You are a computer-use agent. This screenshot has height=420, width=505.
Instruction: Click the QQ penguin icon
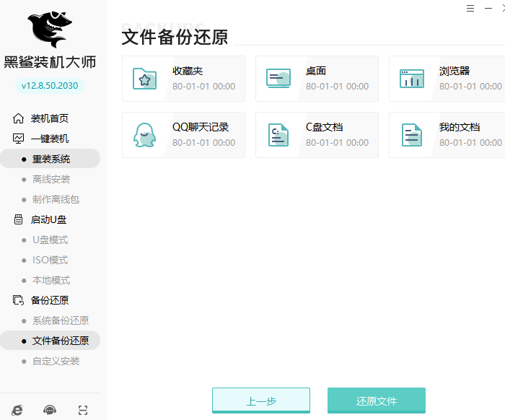pyautogui.click(x=144, y=135)
